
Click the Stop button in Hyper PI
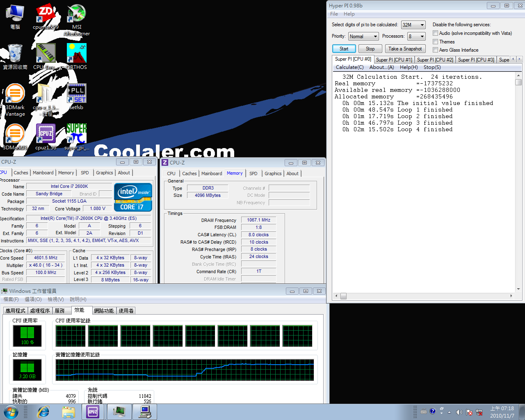pos(370,49)
